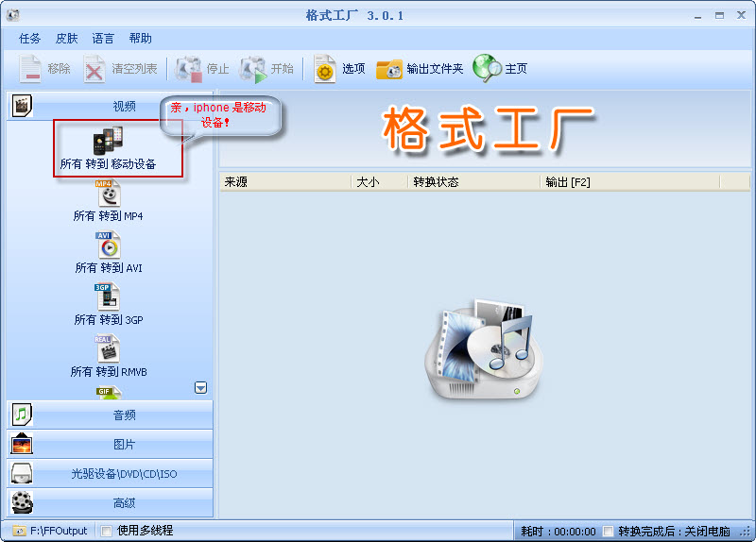756x542 pixels.
Task: Click the 转换状态 column header
Action: (x=474, y=182)
